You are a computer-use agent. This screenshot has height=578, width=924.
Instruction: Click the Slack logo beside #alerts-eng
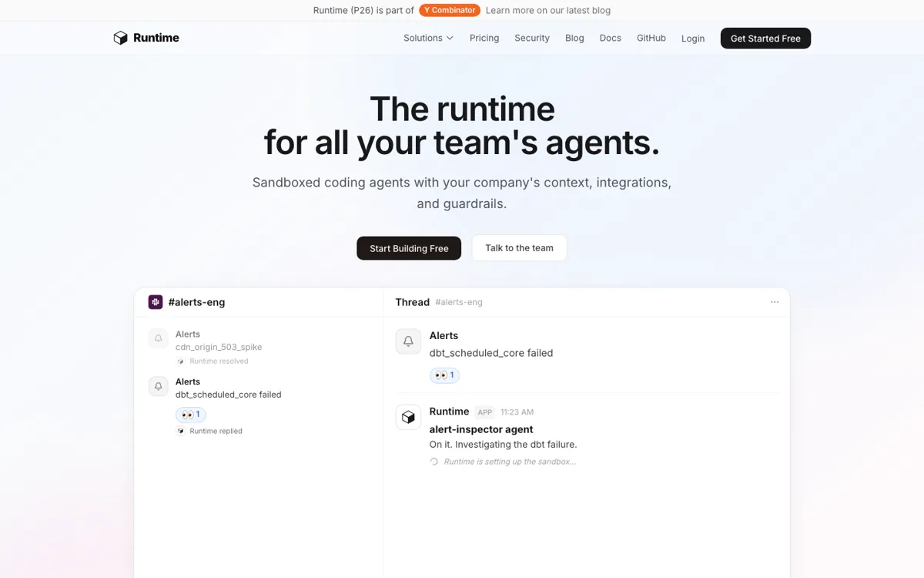tap(156, 302)
